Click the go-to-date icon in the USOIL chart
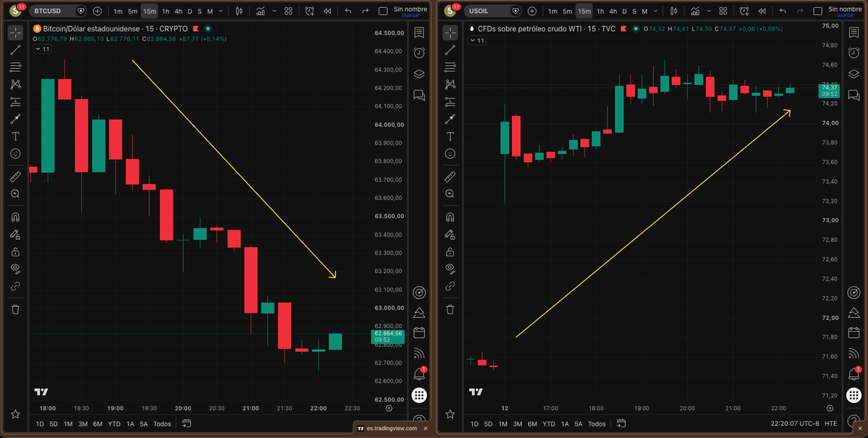 coord(621,424)
